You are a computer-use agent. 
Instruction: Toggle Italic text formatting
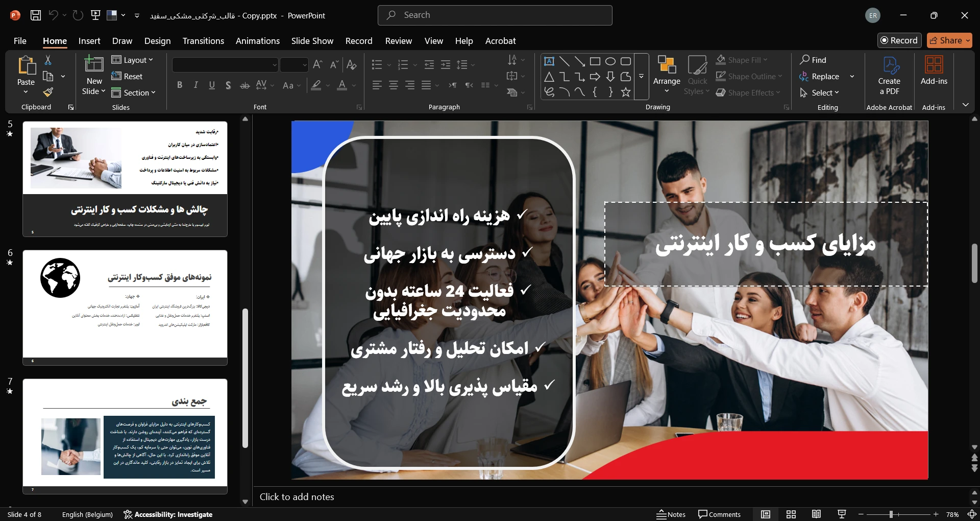tap(195, 85)
